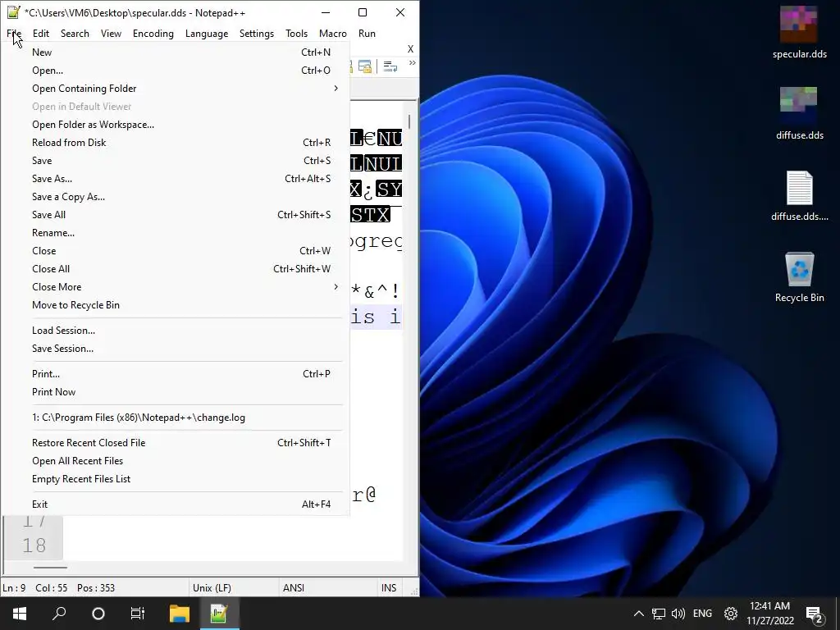The width and height of the screenshot is (840, 630).
Task: Click the settings gear tray icon
Action: pos(731,614)
